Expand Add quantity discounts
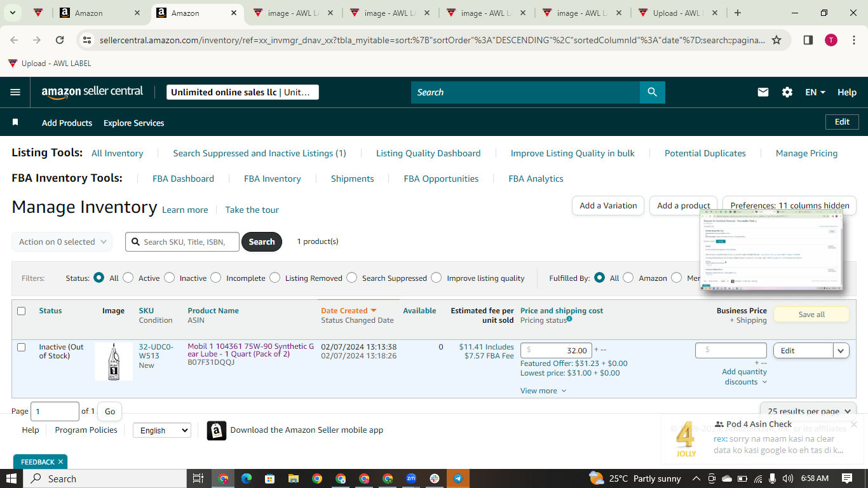The width and height of the screenshot is (868, 488). click(x=745, y=377)
